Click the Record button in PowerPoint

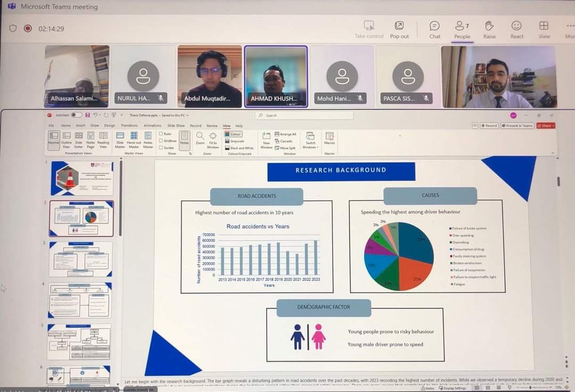point(489,126)
